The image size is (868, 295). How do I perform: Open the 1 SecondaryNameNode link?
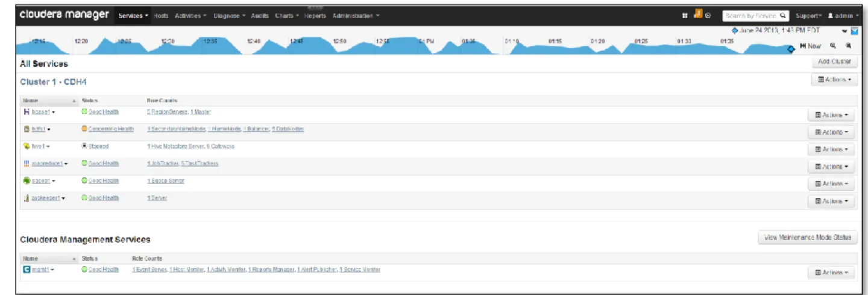(x=177, y=129)
